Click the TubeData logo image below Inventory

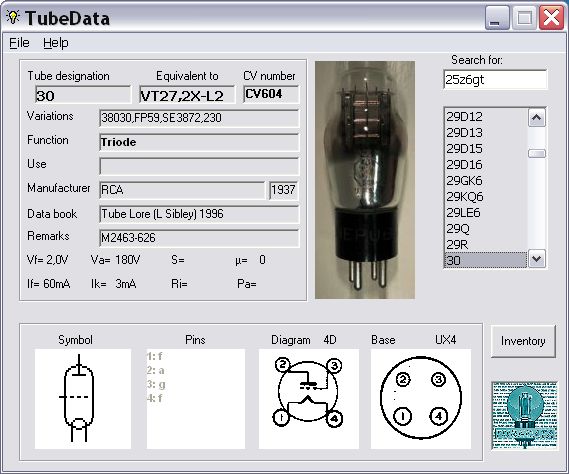point(524,415)
